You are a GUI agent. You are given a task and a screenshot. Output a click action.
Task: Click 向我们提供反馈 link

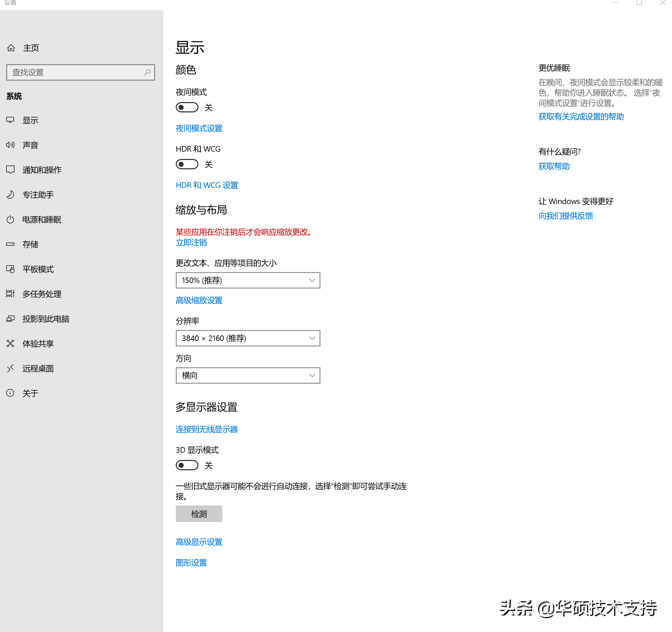[566, 216]
